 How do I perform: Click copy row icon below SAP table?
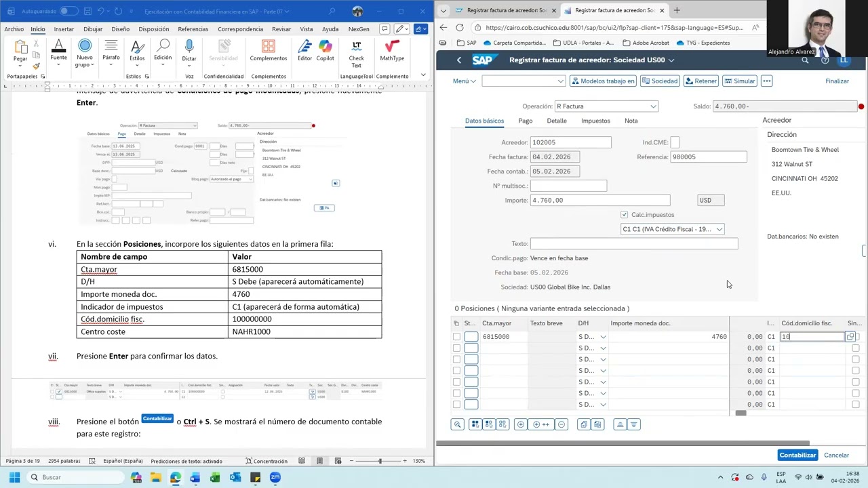[584, 424]
